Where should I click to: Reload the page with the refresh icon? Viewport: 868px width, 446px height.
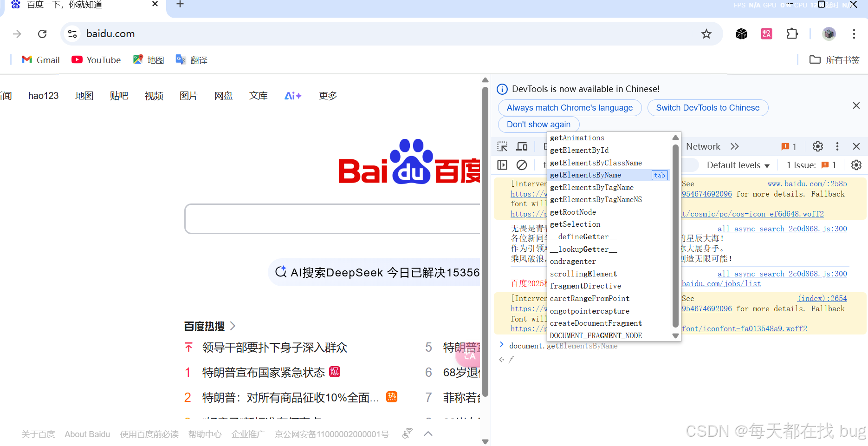(x=42, y=34)
